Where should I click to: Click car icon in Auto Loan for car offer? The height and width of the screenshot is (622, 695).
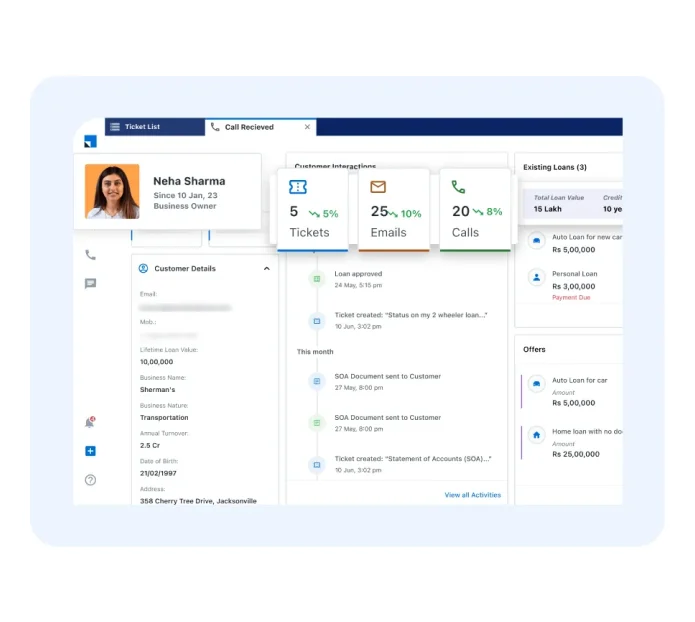coord(536,384)
